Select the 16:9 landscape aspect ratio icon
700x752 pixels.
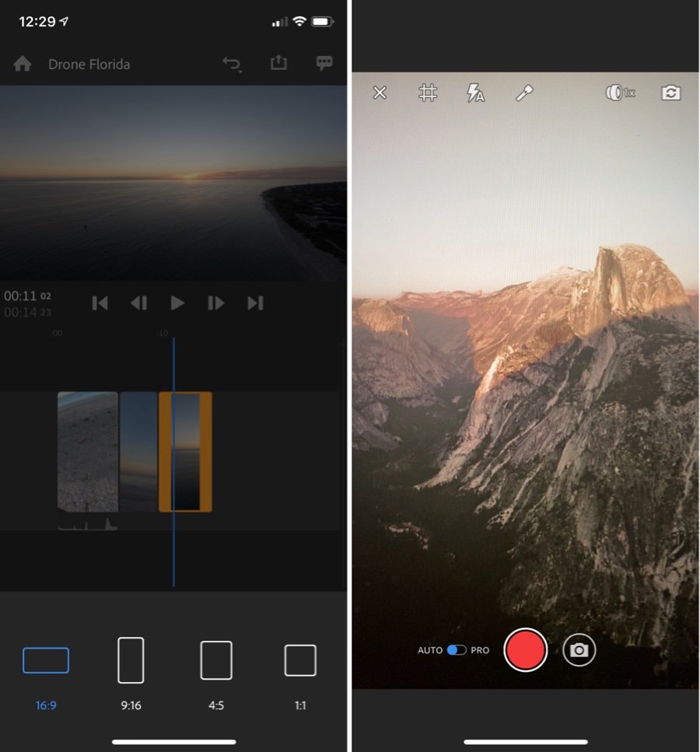click(x=46, y=660)
